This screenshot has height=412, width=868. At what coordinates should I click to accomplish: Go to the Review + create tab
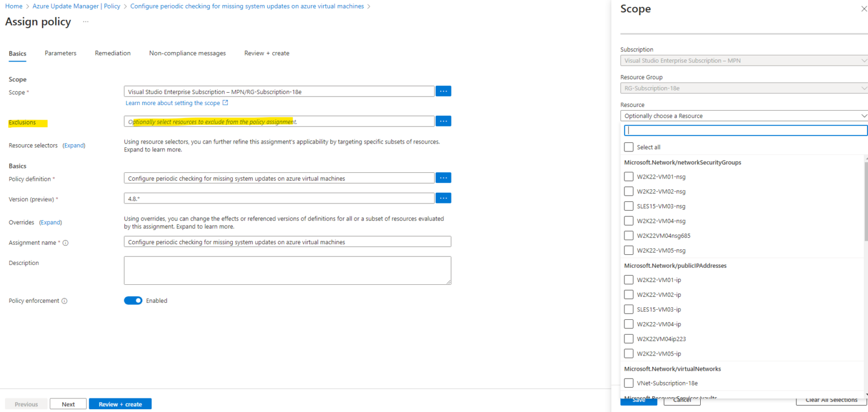point(267,53)
